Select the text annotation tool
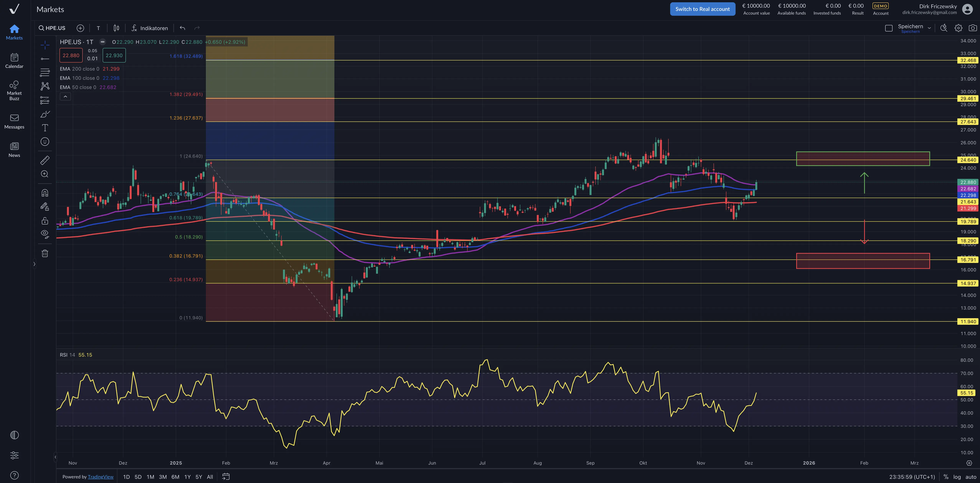 45,128
